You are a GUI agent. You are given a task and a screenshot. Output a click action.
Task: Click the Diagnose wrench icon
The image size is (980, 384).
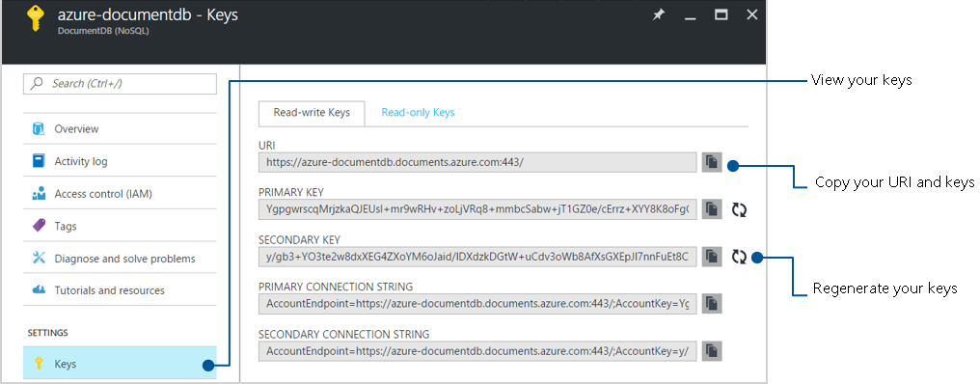pos(39,259)
